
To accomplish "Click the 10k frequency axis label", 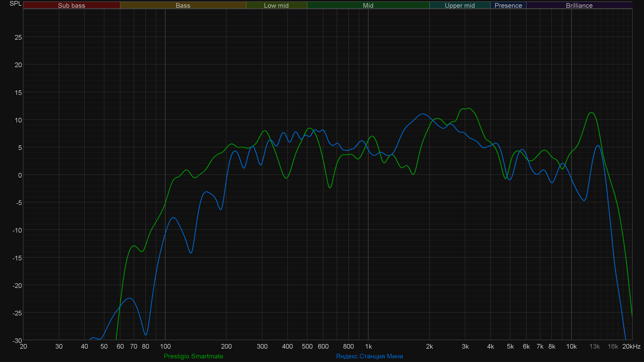I will [x=571, y=346].
